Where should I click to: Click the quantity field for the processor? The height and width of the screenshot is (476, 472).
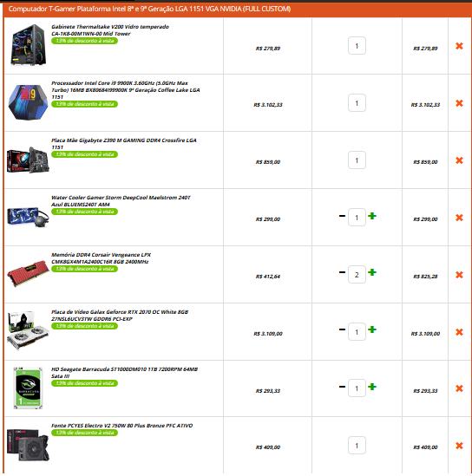357,103
